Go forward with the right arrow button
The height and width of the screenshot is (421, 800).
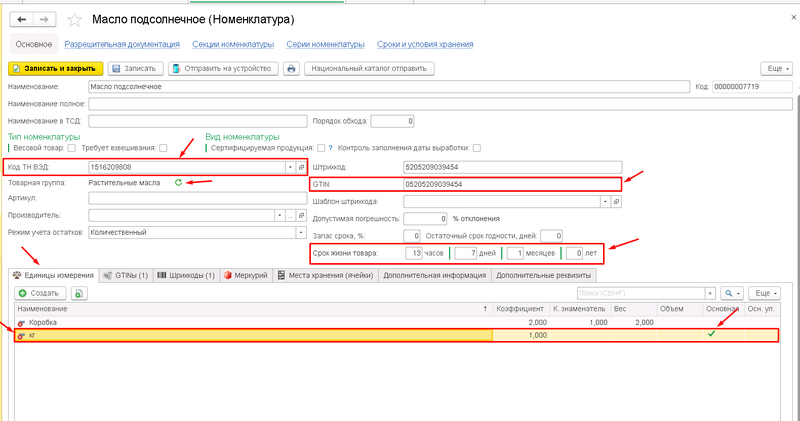pyautogui.click(x=44, y=19)
